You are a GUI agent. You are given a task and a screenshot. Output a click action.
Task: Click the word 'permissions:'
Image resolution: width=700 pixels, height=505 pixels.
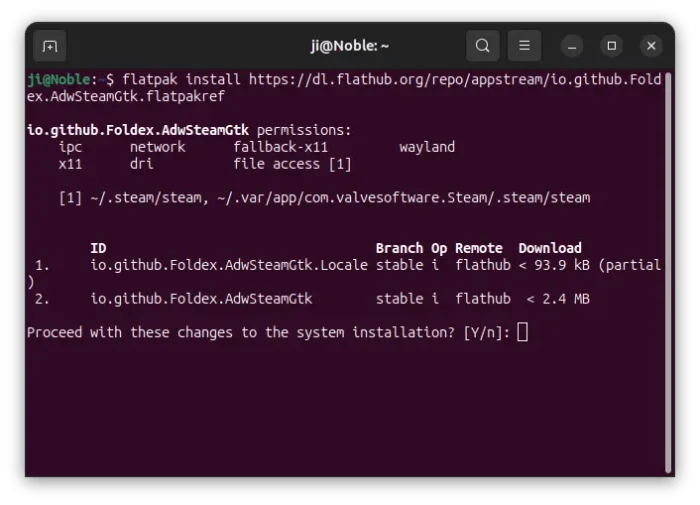pos(304,130)
